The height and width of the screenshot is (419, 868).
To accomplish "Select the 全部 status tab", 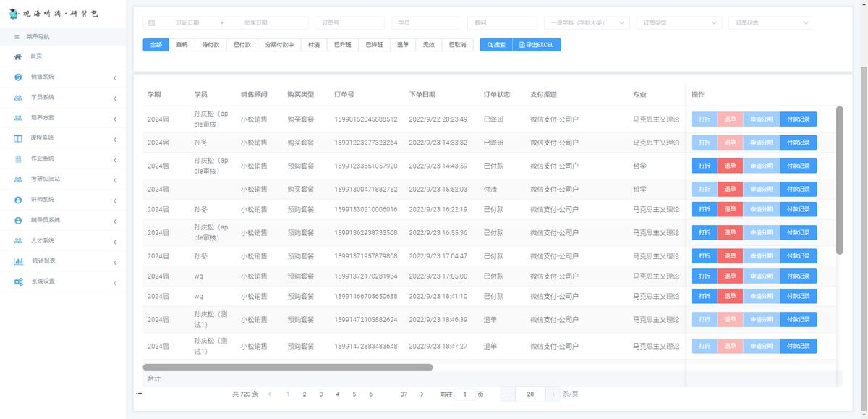I will point(156,45).
